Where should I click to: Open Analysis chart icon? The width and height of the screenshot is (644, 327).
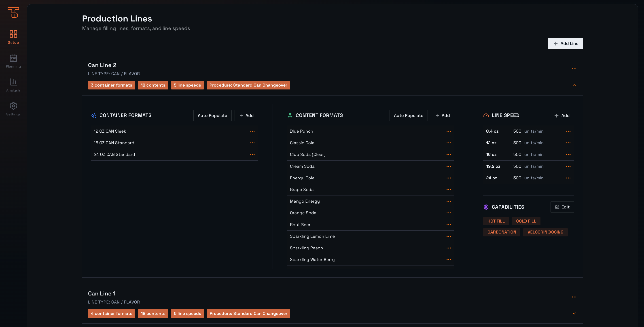[x=13, y=85]
